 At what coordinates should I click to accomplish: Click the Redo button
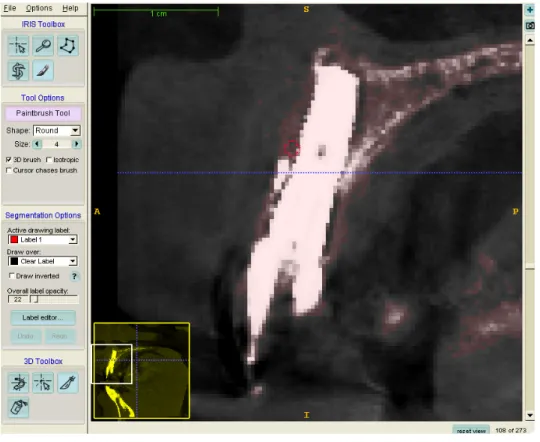[x=59, y=336]
